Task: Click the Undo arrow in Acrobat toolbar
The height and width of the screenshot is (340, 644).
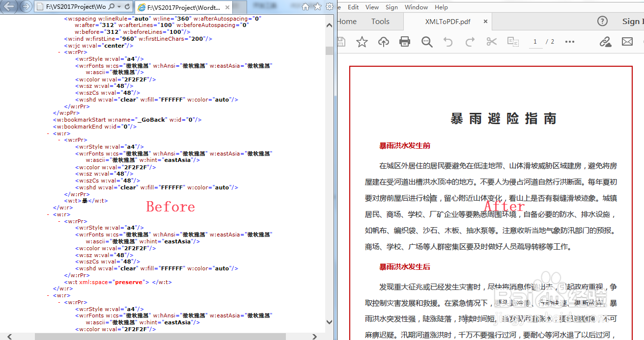Action: tap(448, 42)
